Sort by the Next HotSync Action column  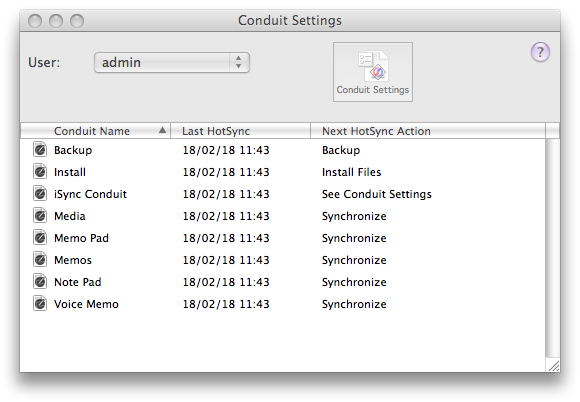point(428,131)
